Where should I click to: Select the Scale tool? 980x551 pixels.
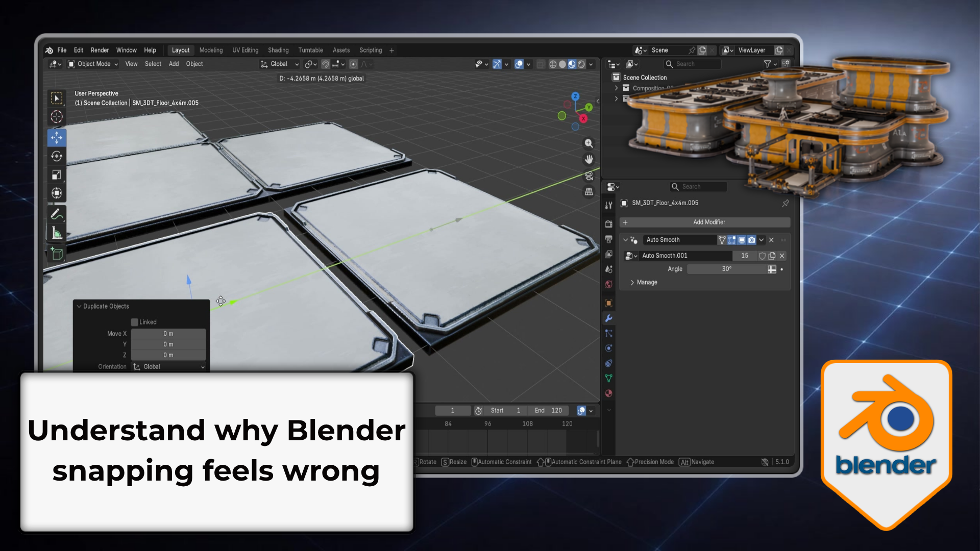[57, 174]
